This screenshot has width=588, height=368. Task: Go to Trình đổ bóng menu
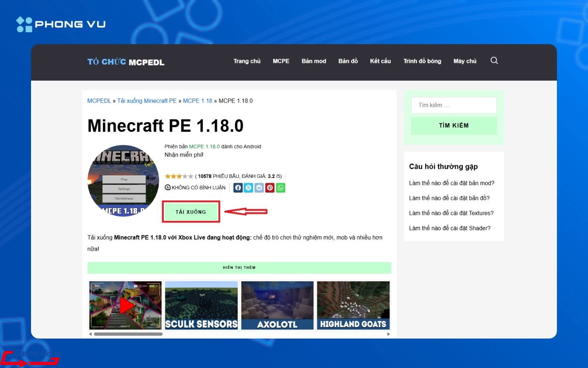422,61
